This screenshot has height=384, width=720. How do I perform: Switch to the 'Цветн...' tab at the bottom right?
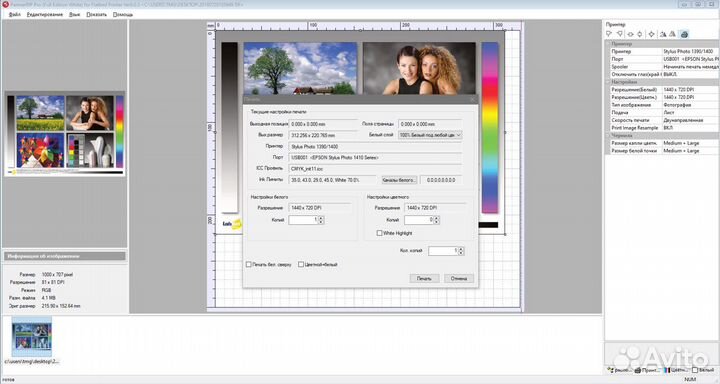coord(677,370)
